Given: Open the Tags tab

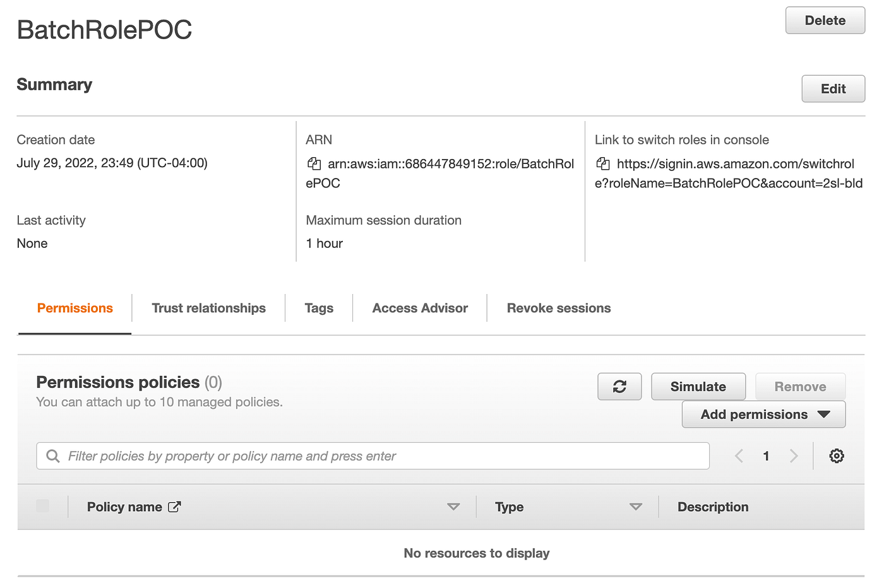Looking at the screenshot, I should [319, 308].
